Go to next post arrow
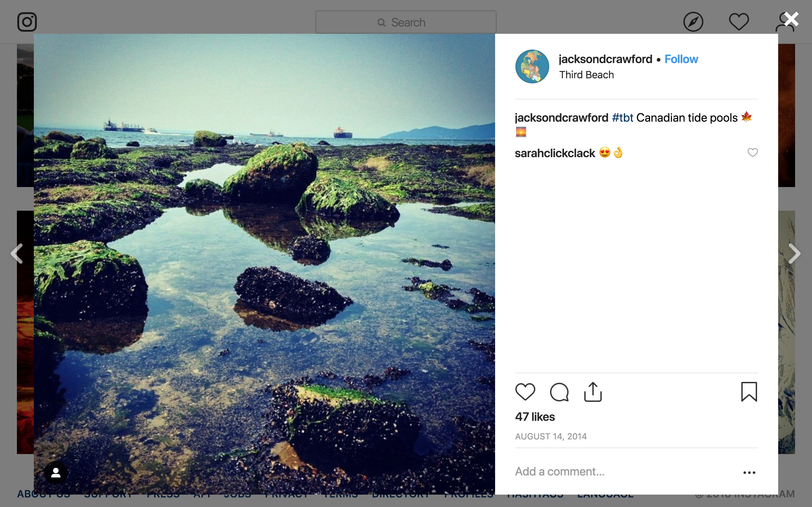Screen dimensions: 812x507 (x=794, y=253)
